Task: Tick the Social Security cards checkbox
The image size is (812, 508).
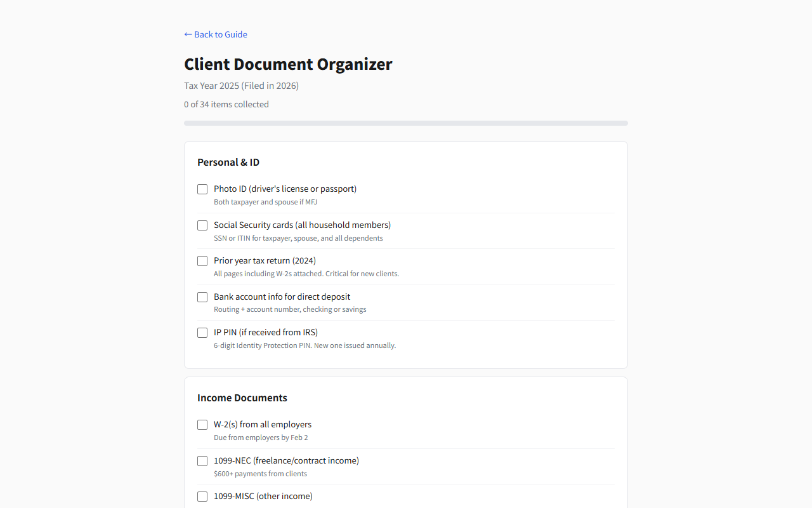Action: [x=202, y=225]
